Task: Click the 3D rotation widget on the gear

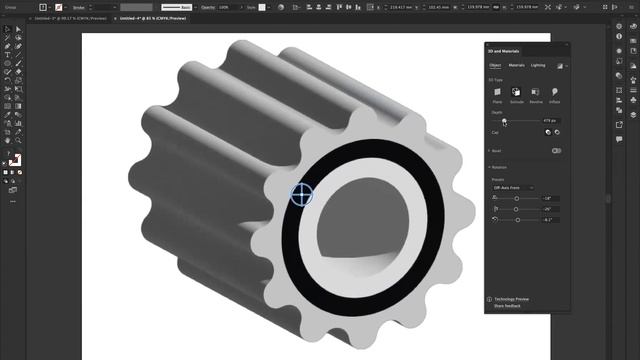Action: pos(302,194)
